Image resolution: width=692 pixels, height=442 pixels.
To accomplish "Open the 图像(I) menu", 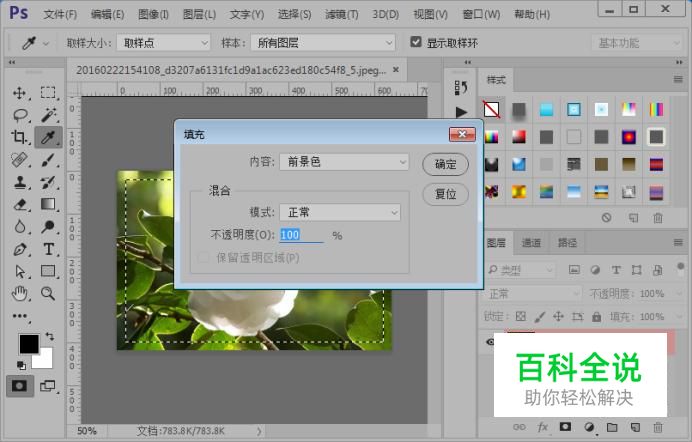I will (153, 14).
